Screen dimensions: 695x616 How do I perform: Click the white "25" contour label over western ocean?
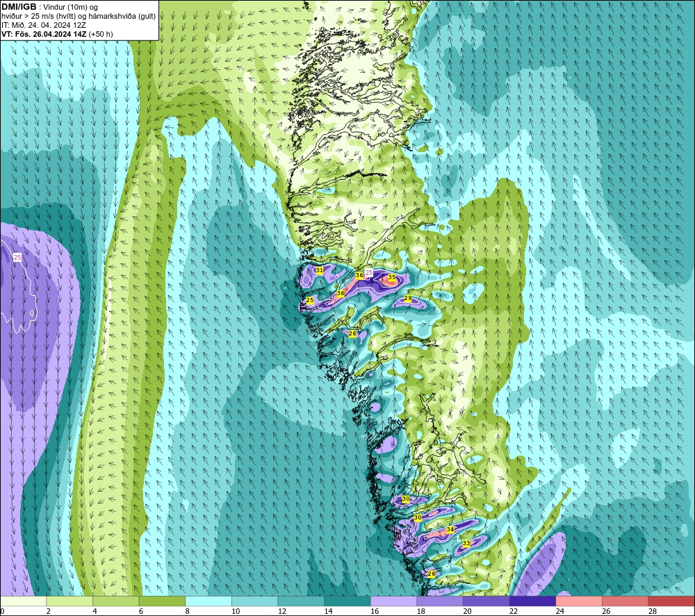point(17,257)
